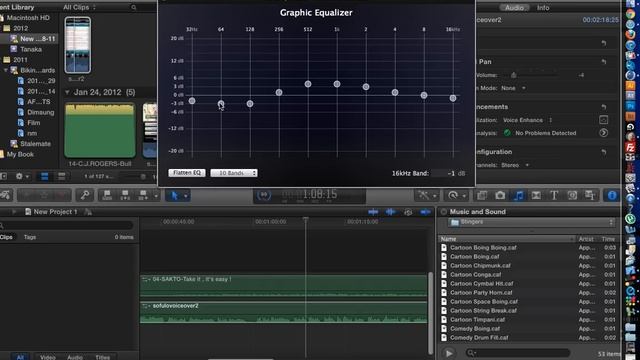
Task: Open 10 Bands dropdown in equalizer
Action: tap(234, 173)
